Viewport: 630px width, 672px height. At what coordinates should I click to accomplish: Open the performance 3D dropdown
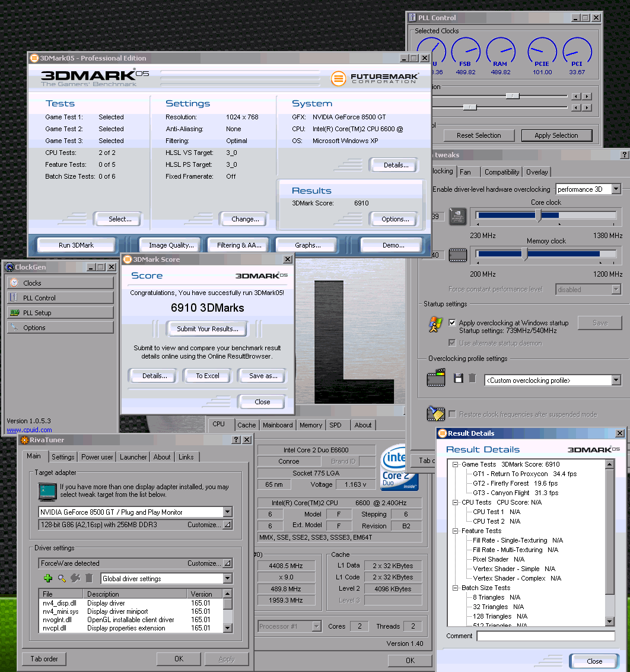point(616,189)
